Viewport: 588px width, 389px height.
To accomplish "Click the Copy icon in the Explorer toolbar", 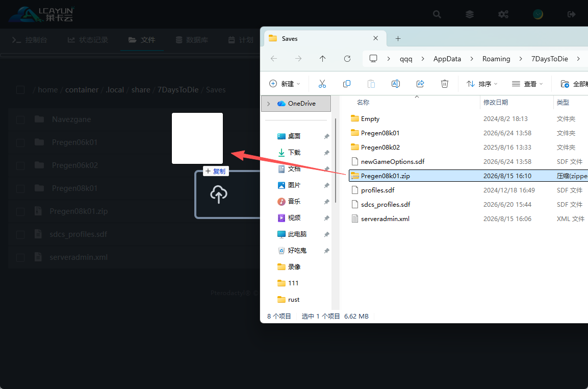I will tap(347, 84).
